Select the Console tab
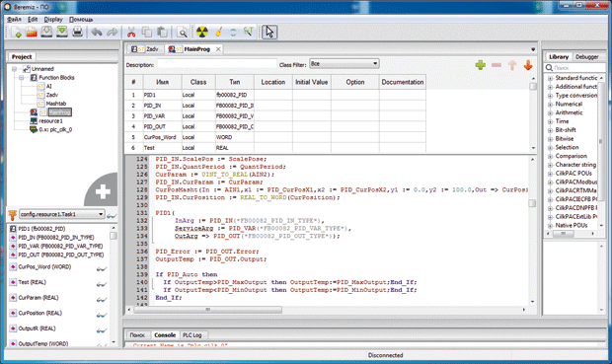Viewport: 612px width, 364px height. [x=165, y=335]
